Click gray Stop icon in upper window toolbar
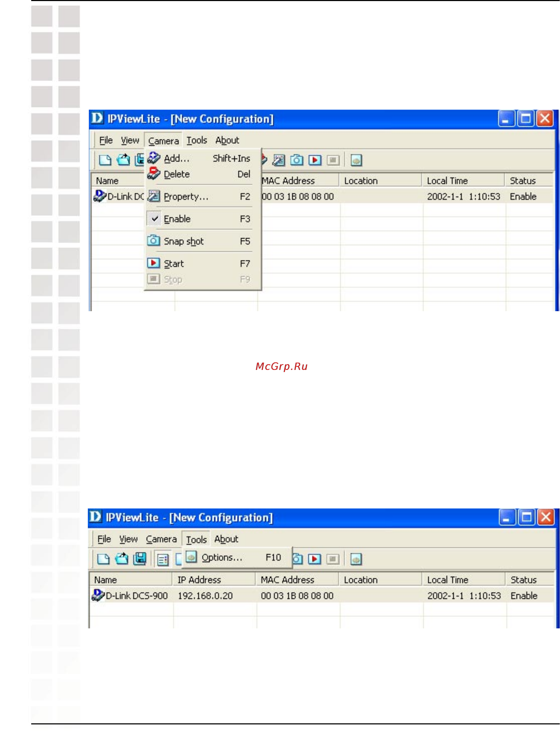This screenshot has height=732, width=560. 333,160
